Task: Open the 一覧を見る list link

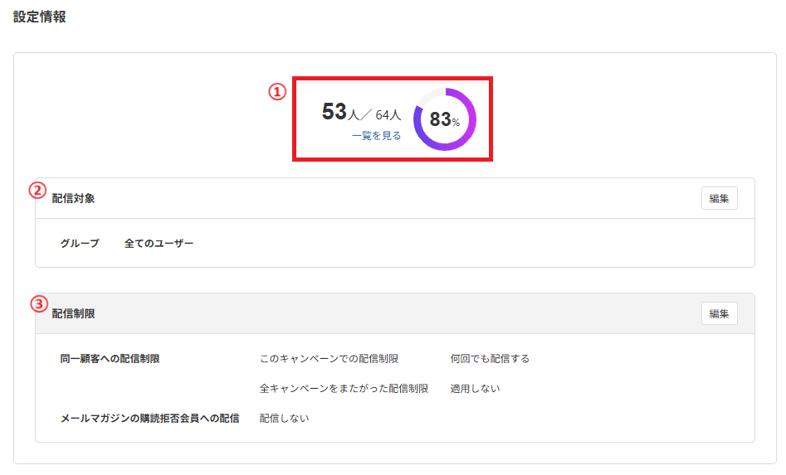Action: pos(376,136)
